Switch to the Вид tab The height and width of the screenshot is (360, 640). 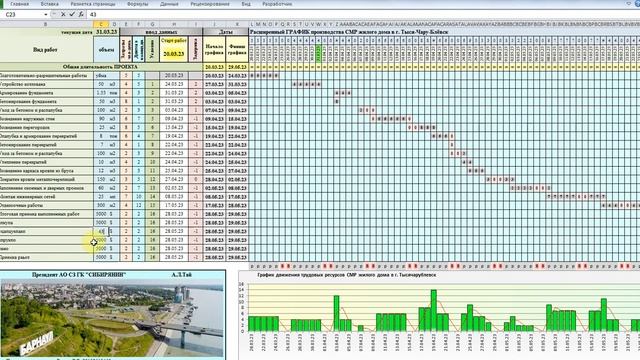pos(246,4)
